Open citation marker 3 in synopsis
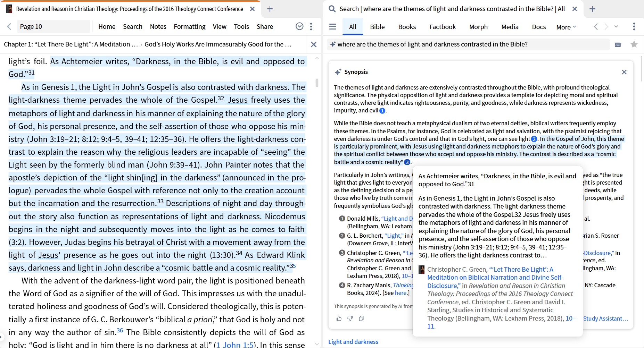Viewport: 644px width, 348px height. pos(407,162)
